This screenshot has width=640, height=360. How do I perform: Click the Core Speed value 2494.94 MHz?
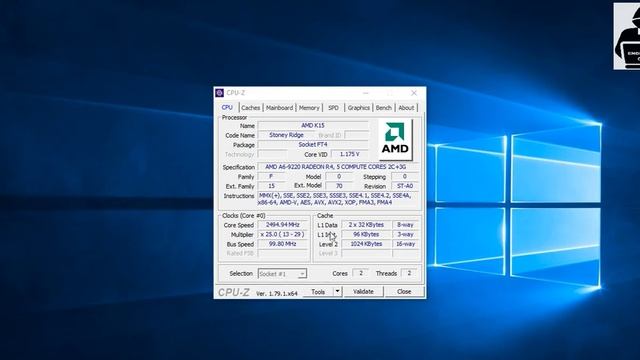pyautogui.click(x=283, y=225)
